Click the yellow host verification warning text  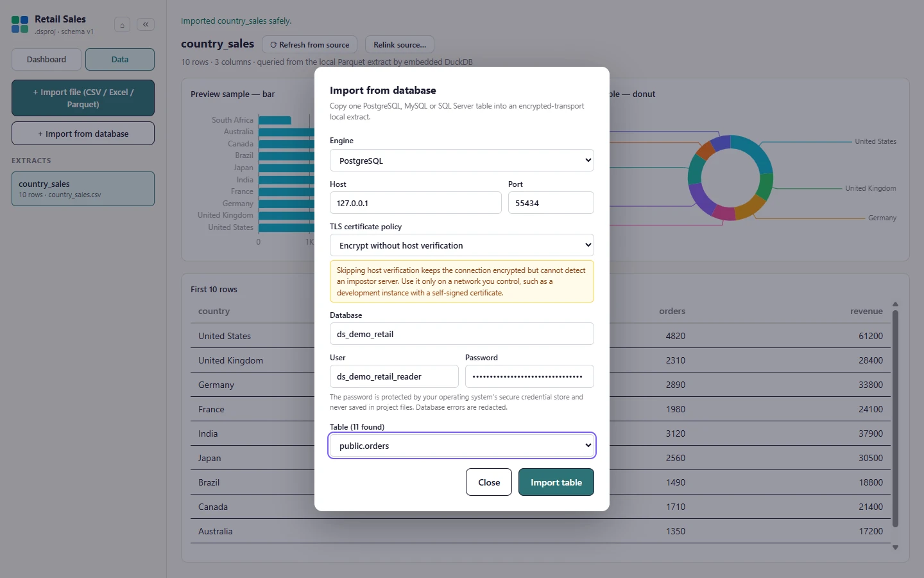pyautogui.click(x=461, y=281)
